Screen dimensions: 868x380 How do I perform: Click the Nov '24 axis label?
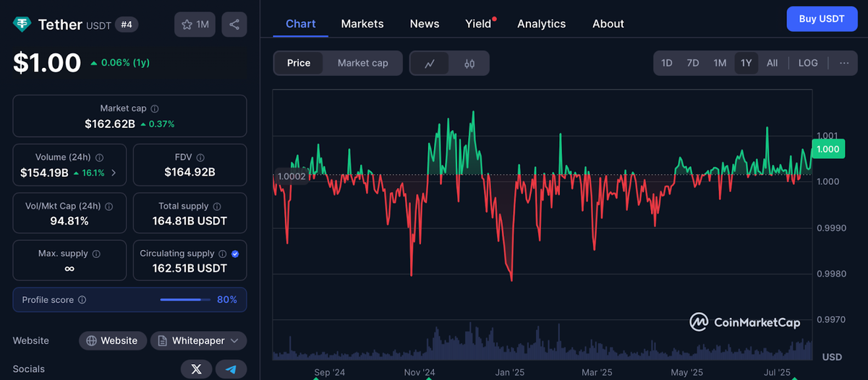point(420,373)
